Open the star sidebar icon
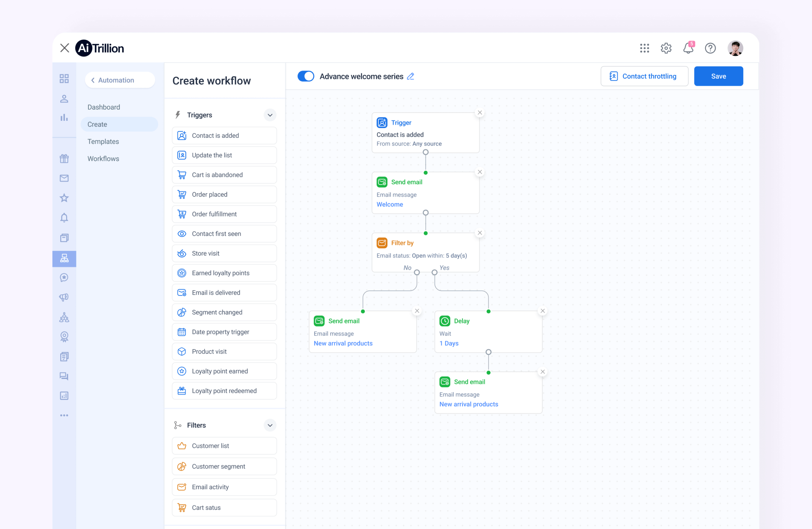The image size is (812, 529). pos(64,198)
